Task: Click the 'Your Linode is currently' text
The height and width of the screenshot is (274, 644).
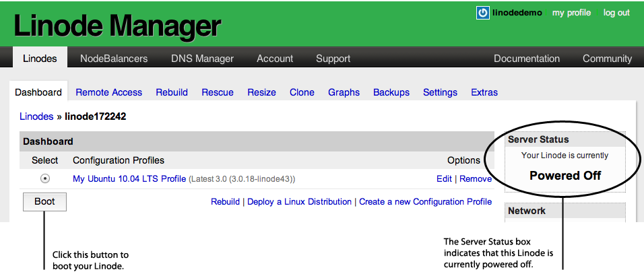Action: (565, 156)
